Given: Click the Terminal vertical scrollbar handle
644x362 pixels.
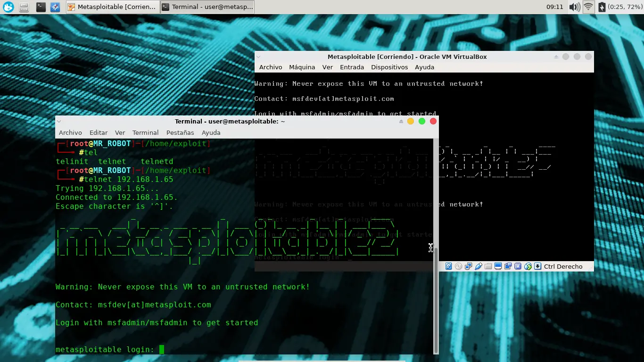Looking at the screenshot, I should coord(436,300).
